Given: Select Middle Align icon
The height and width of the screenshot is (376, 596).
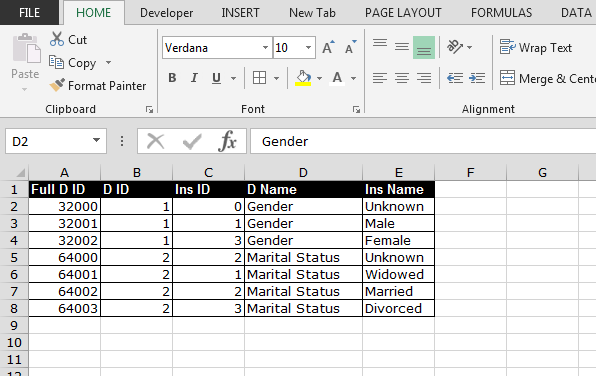Looking at the screenshot, I should click(x=402, y=47).
